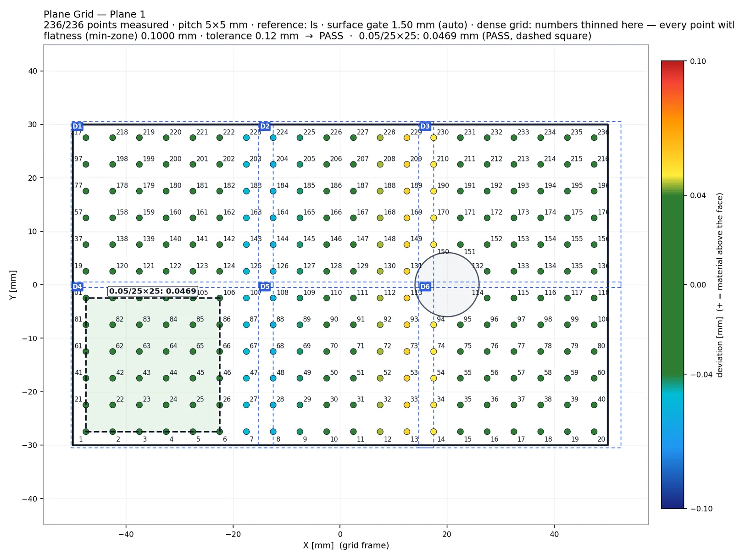Click point label "233"
The height and width of the screenshot is (560, 734).
pos(523,132)
